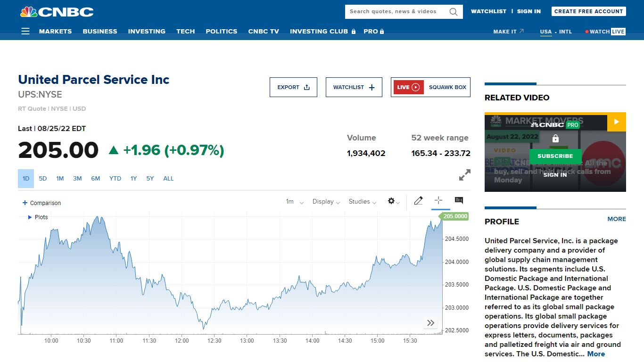Open the PRO locked section
Image resolution: width=644 pixels, height=362 pixels.
374,32
